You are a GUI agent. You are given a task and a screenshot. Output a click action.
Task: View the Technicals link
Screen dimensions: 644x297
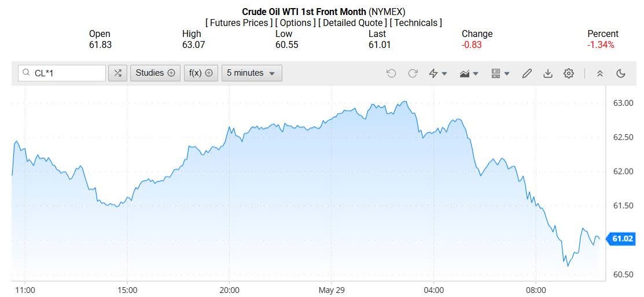[x=415, y=23]
